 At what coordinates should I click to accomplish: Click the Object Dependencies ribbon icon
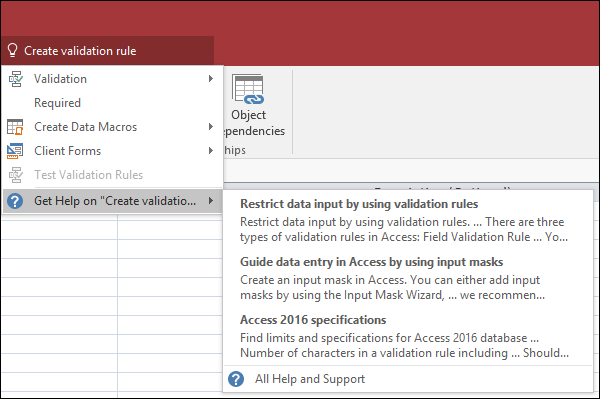[248, 90]
